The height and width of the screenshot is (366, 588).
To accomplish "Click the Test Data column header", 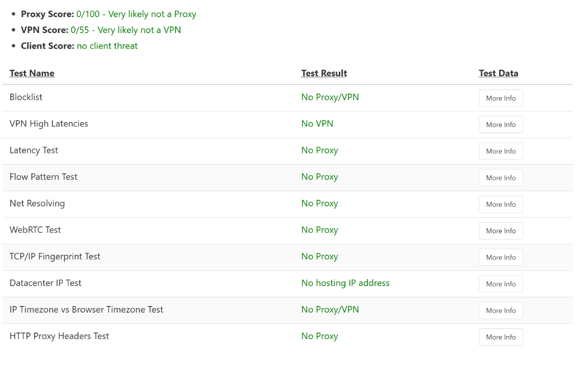I will [x=498, y=73].
